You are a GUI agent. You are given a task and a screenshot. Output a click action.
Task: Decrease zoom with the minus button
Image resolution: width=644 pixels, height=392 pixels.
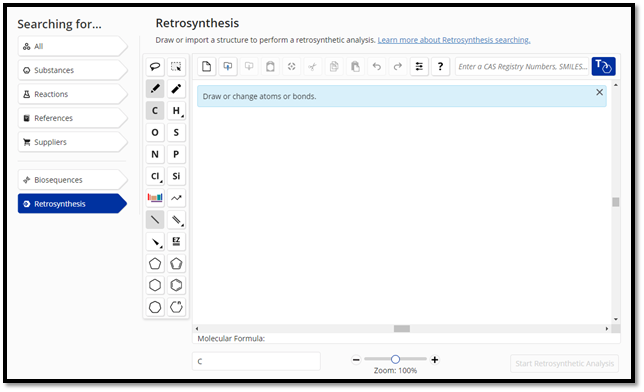356,360
